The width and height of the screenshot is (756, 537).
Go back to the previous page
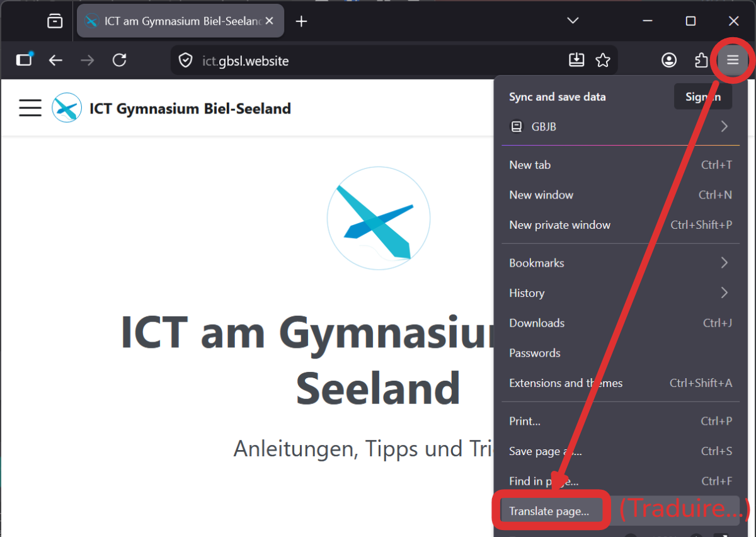56,60
